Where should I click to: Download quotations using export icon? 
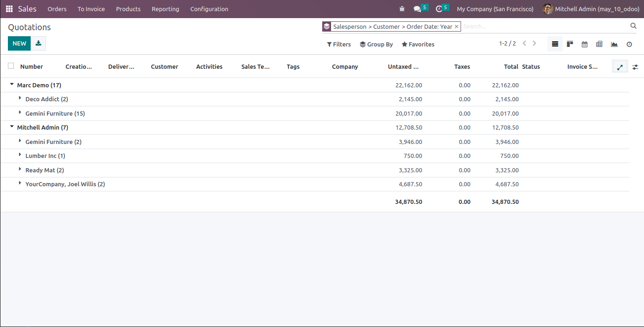(39, 43)
